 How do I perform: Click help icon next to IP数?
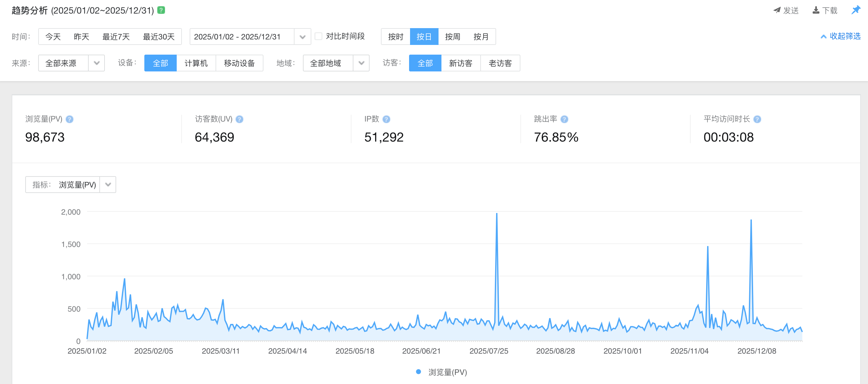[x=386, y=119]
